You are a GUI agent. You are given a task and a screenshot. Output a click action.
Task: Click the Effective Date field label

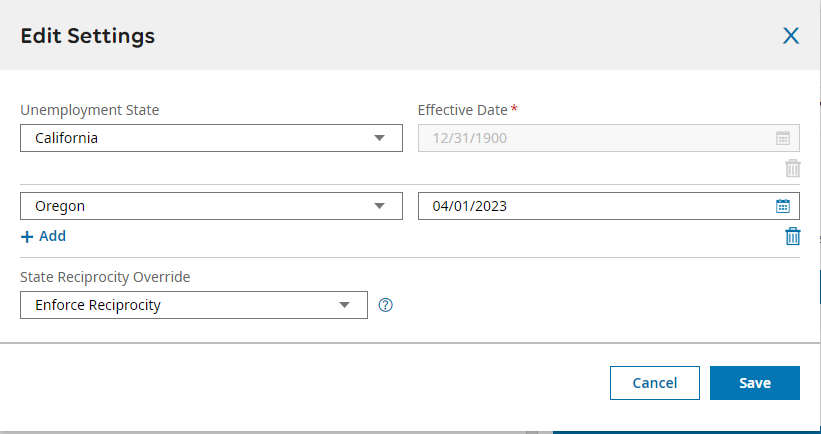coord(462,110)
